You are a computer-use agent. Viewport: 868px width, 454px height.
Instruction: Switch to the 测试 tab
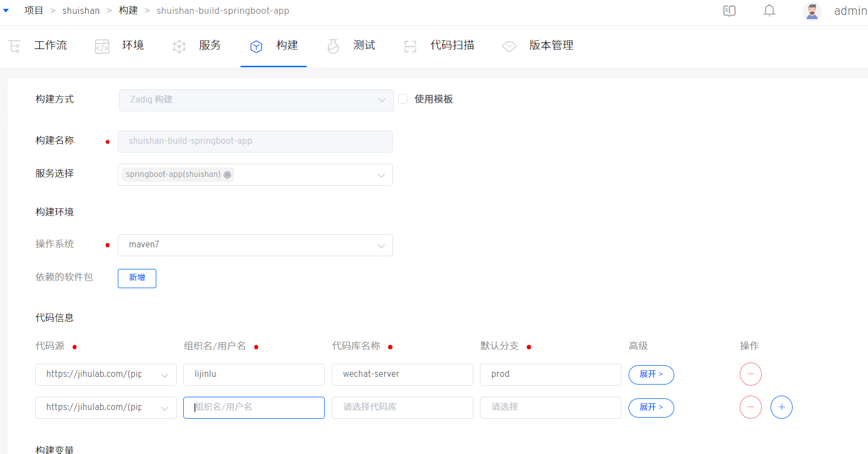pos(364,46)
